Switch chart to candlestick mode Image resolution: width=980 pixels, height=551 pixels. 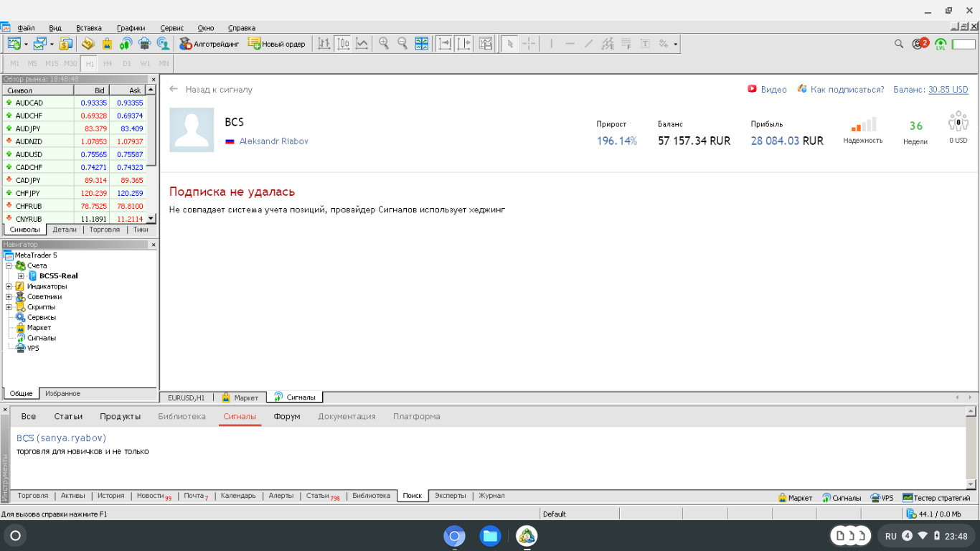point(343,44)
